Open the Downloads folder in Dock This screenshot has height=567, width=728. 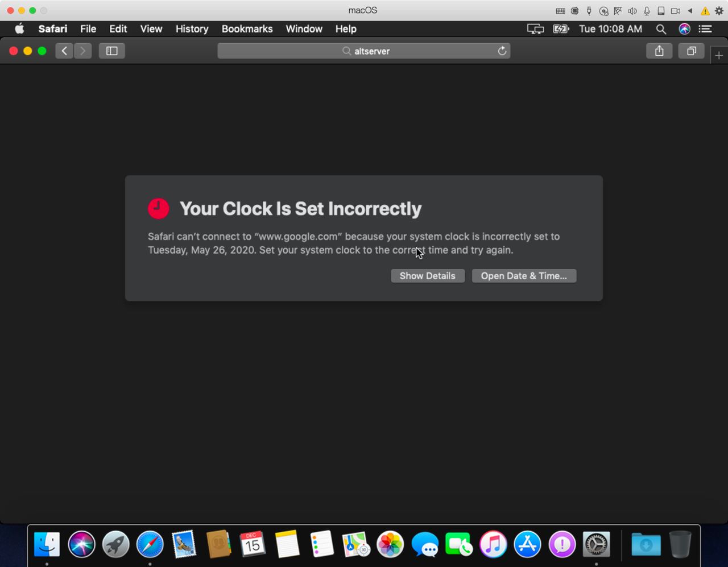[x=646, y=545]
